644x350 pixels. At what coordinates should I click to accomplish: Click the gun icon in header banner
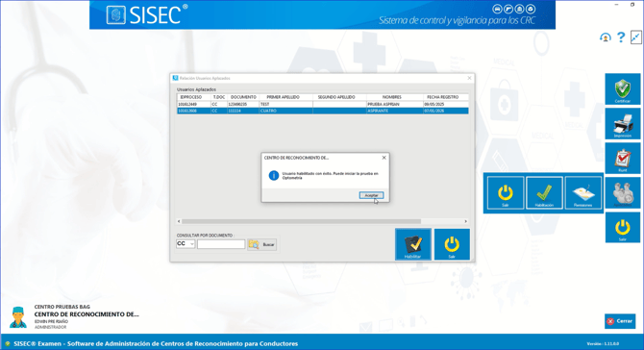pos(508,9)
